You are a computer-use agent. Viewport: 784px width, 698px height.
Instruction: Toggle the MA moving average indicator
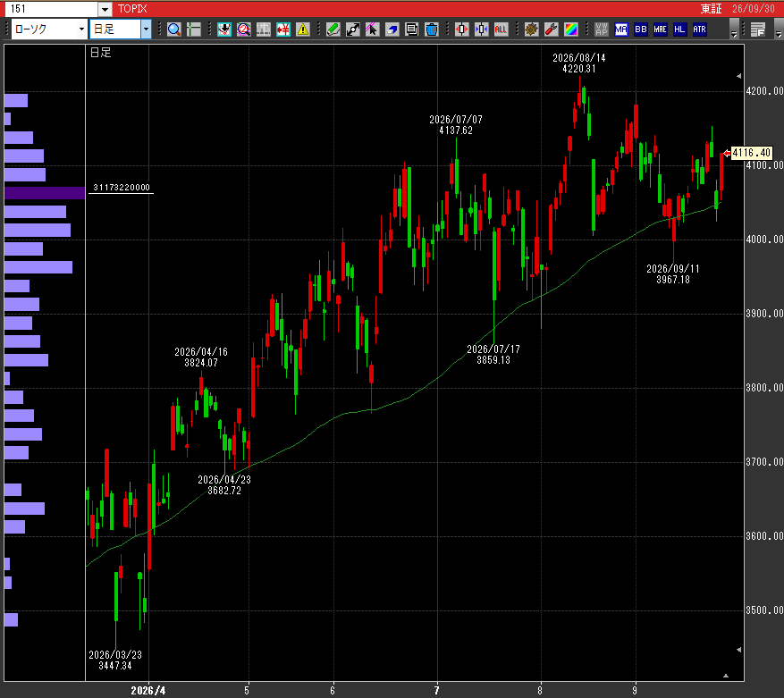coord(621,29)
